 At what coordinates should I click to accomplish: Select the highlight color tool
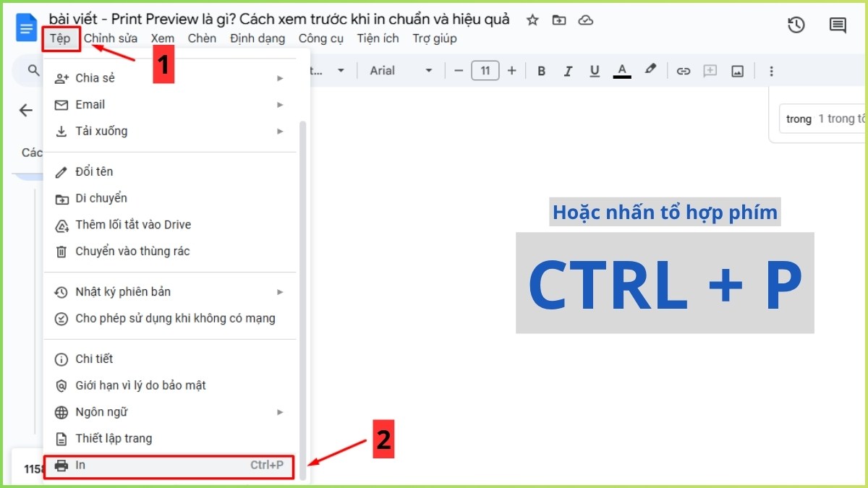650,70
